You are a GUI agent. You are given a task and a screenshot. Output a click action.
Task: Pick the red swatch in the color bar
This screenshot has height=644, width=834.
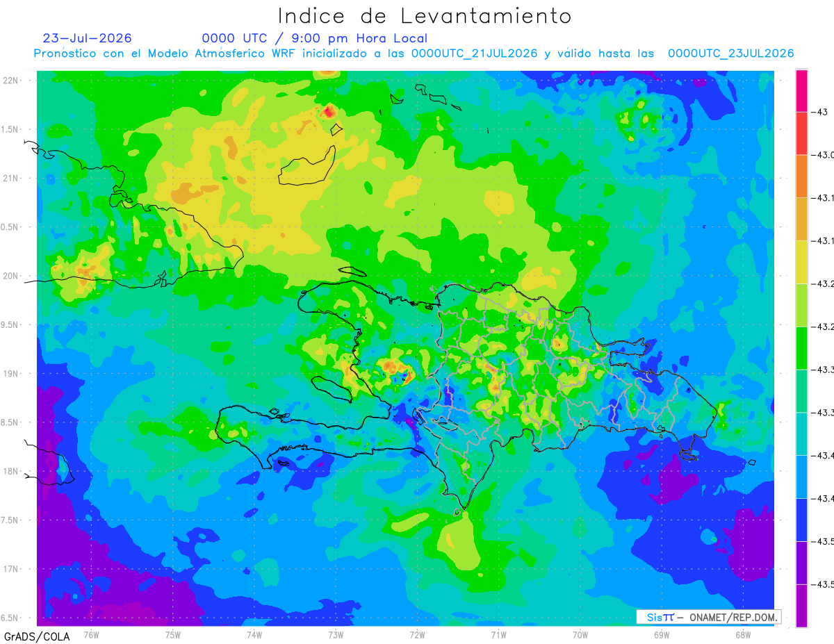(x=801, y=133)
